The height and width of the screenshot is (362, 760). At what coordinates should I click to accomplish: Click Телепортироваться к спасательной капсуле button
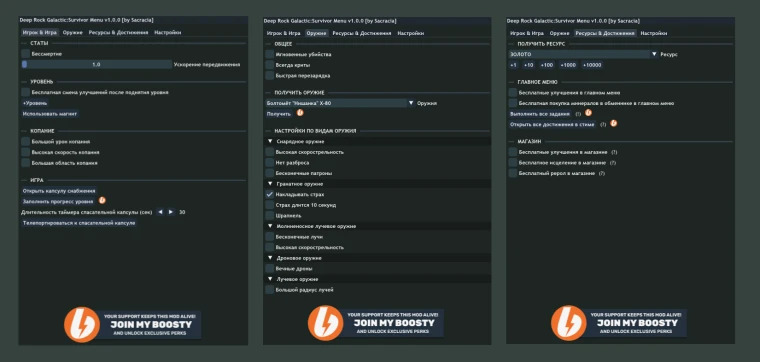click(x=79, y=223)
